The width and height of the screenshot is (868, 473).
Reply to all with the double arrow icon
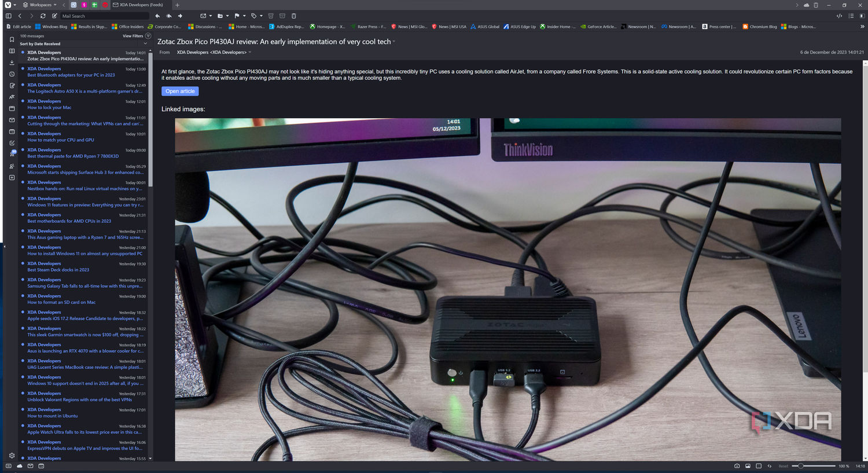tap(168, 16)
